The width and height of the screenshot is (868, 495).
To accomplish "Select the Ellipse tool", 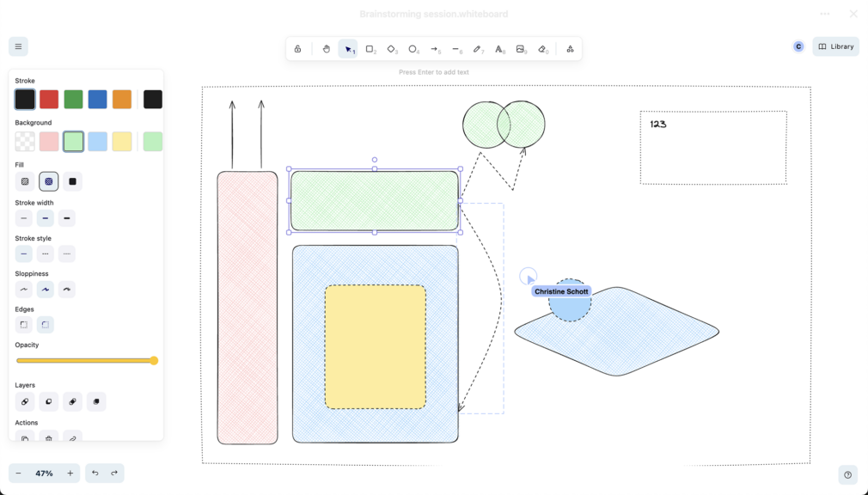I will click(x=413, y=49).
